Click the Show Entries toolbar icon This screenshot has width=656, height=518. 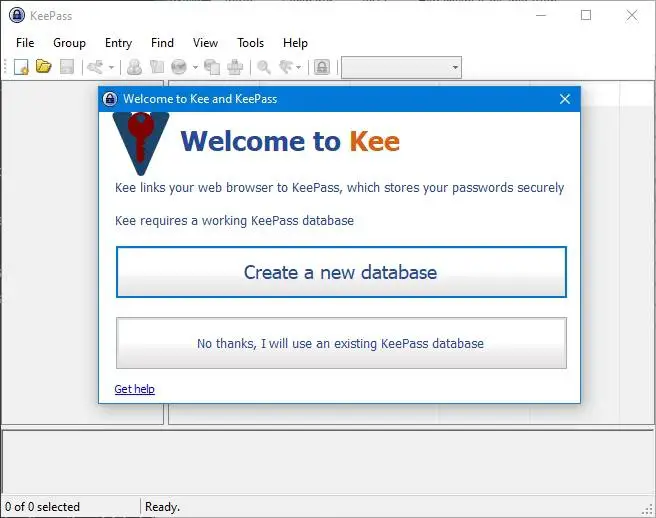point(286,67)
